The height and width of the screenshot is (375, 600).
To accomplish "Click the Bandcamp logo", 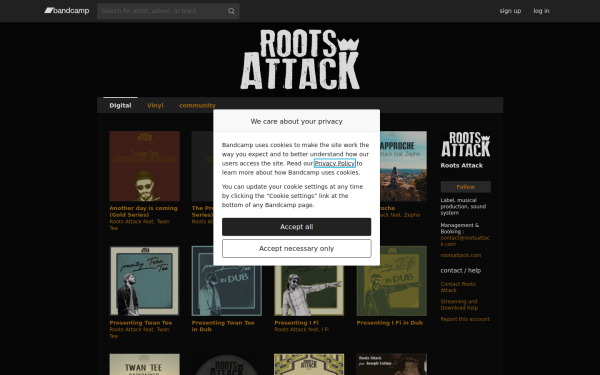I will (x=67, y=11).
